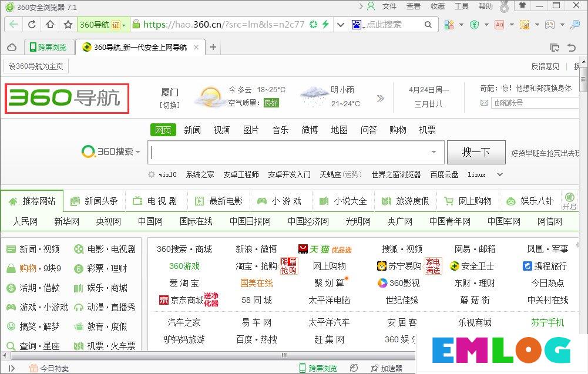Open the 工具 menu
The width and height of the screenshot is (588, 374).
pyautogui.click(x=462, y=6)
